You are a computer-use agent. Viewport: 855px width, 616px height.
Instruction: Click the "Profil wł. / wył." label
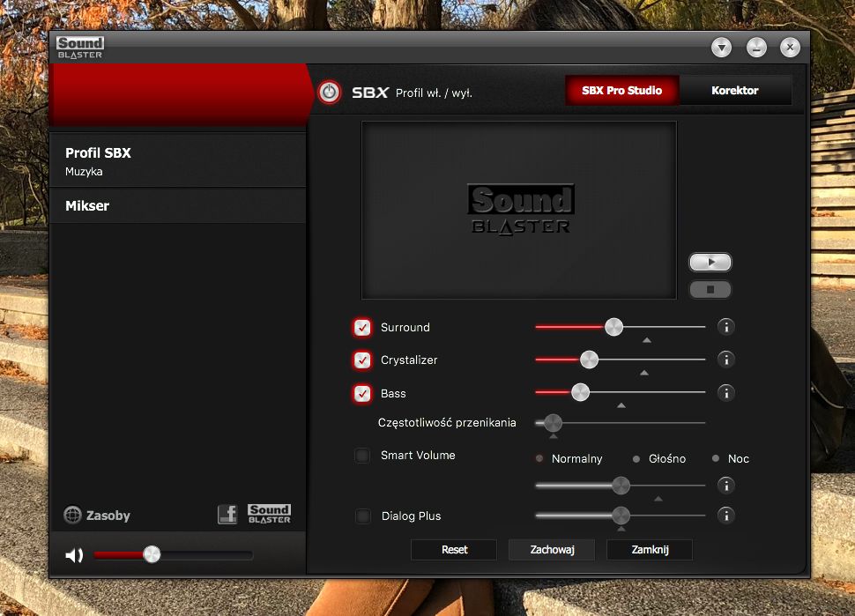(x=434, y=93)
